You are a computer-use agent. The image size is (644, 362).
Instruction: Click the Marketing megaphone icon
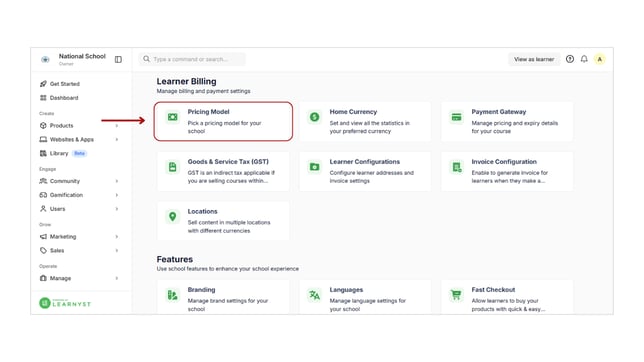tap(43, 236)
